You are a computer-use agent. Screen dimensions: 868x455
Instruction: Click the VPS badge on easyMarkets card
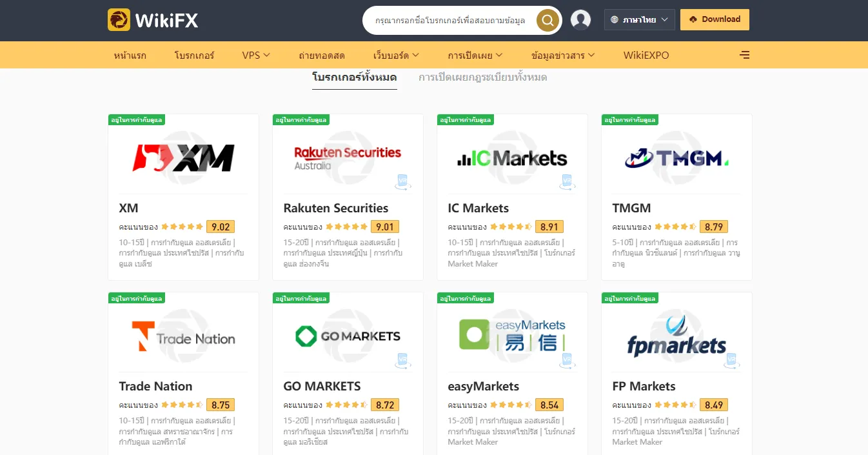(x=567, y=360)
